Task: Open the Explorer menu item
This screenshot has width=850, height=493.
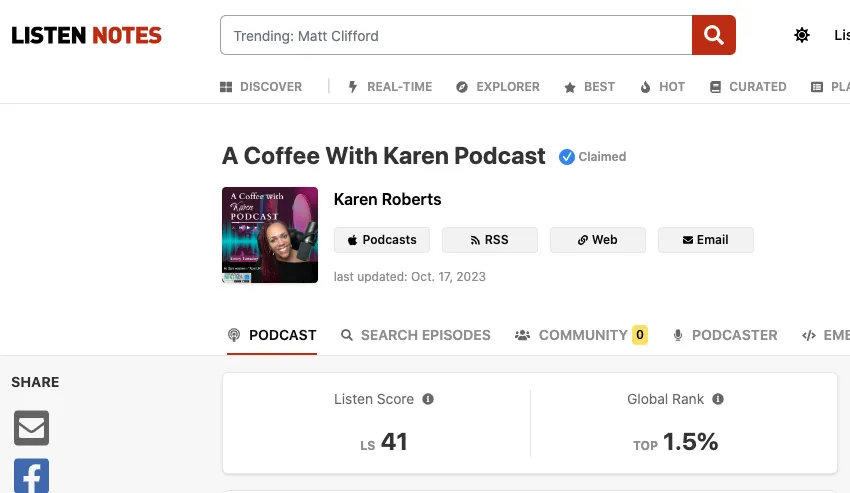Action: click(x=498, y=87)
